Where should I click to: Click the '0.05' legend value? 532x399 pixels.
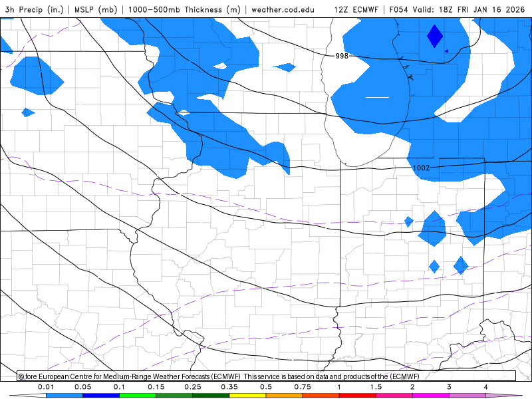coord(82,387)
